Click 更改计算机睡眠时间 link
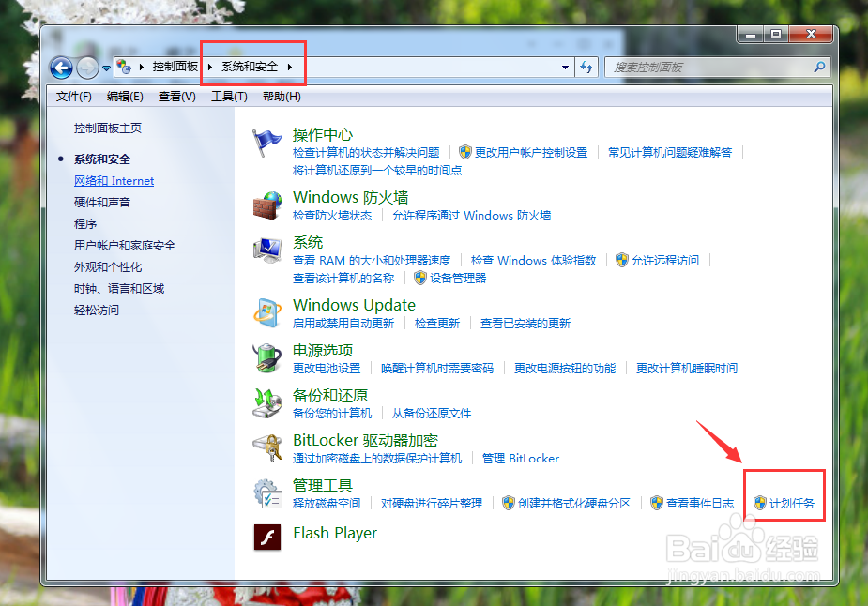Image resolution: width=868 pixels, height=606 pixels. coord(687,368)
